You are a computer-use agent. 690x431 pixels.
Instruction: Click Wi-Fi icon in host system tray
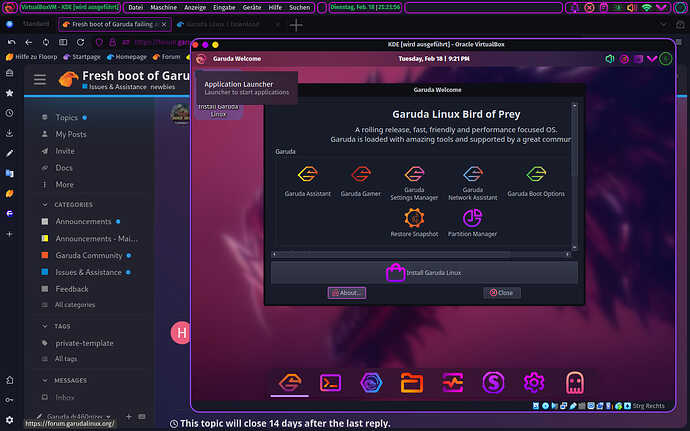pyautogui.click(x=646, y=7)
